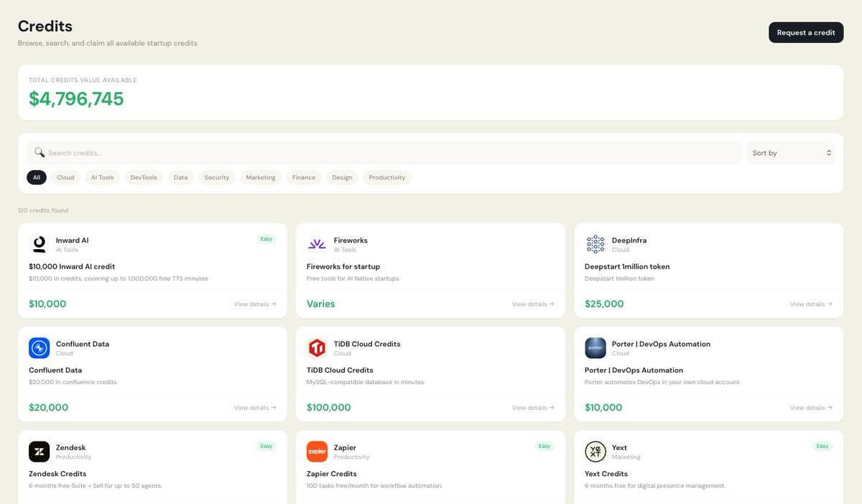Click 'MySQL-compatible database in minutes' description
862x504 pixels.
(366, 382)
